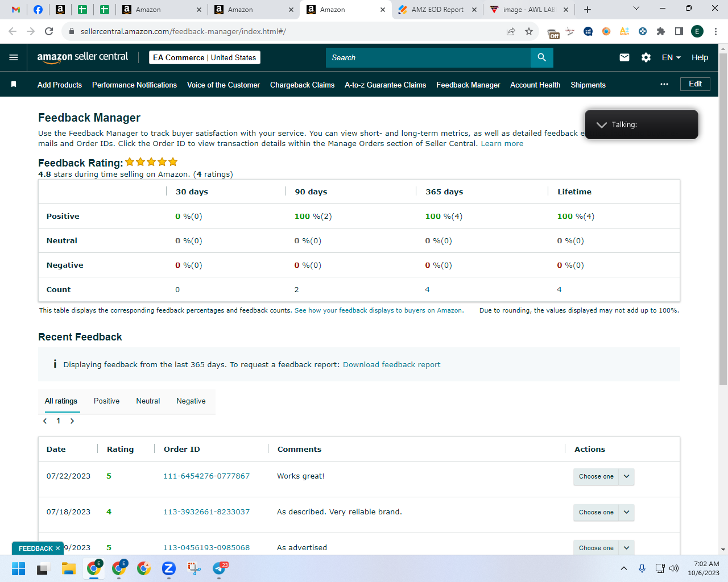The width and height of the screenshot is (728, 582).
Task: Close the FEEDBACK widget with its X
Action: click(57, 548)
